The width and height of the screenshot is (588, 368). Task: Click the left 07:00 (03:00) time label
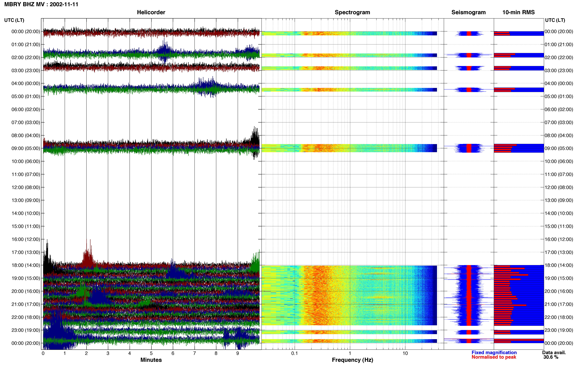tap(26, 122)
